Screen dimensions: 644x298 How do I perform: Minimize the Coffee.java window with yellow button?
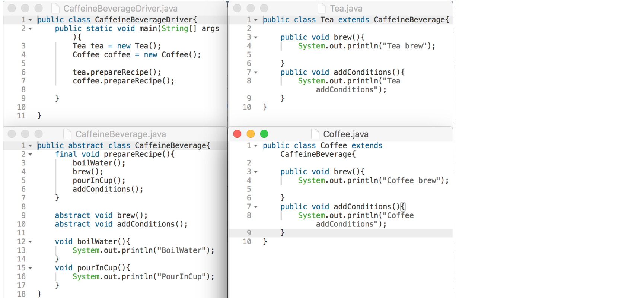pos(251,134)
